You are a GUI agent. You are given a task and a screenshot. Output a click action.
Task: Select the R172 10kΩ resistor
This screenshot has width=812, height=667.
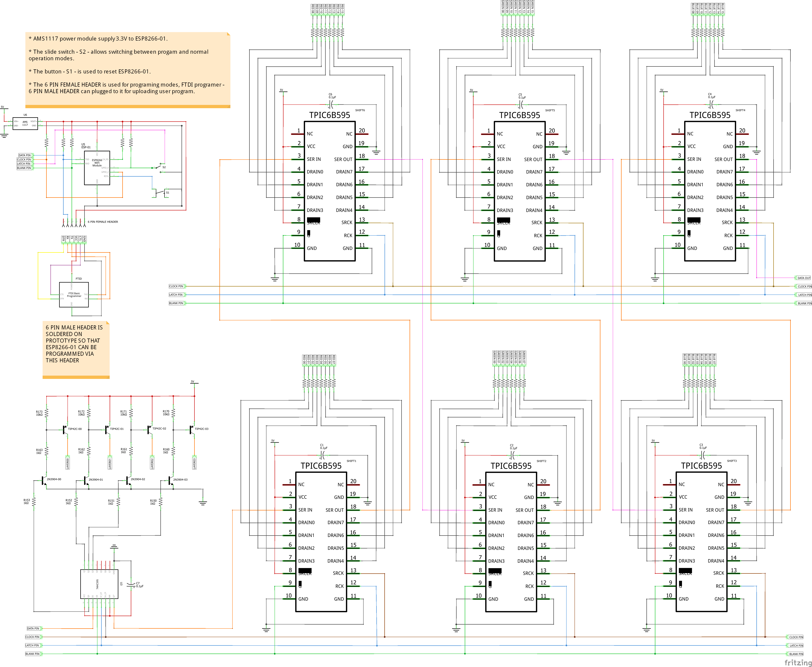[89, 413]
